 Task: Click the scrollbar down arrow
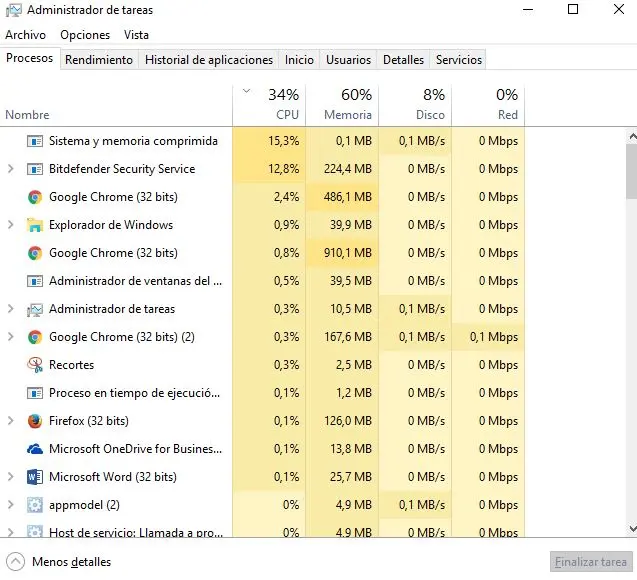633,528
